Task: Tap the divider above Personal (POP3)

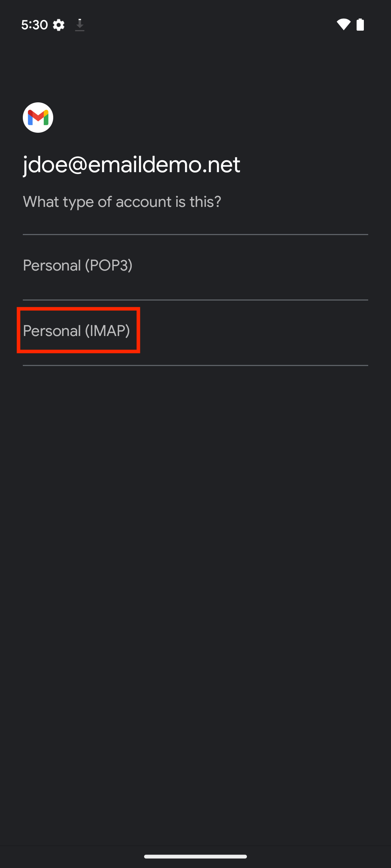Action: (x=195, y=234)
